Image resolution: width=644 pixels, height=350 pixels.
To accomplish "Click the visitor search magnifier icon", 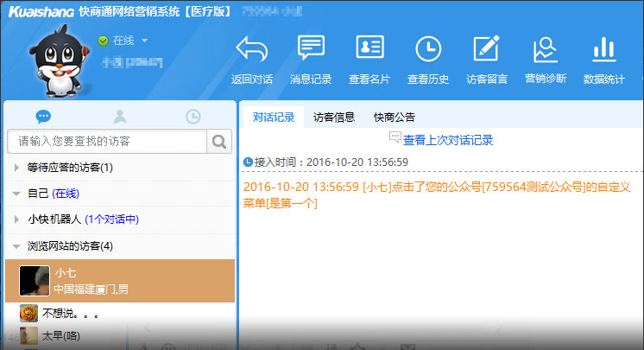I will click(x=220, y=141).
